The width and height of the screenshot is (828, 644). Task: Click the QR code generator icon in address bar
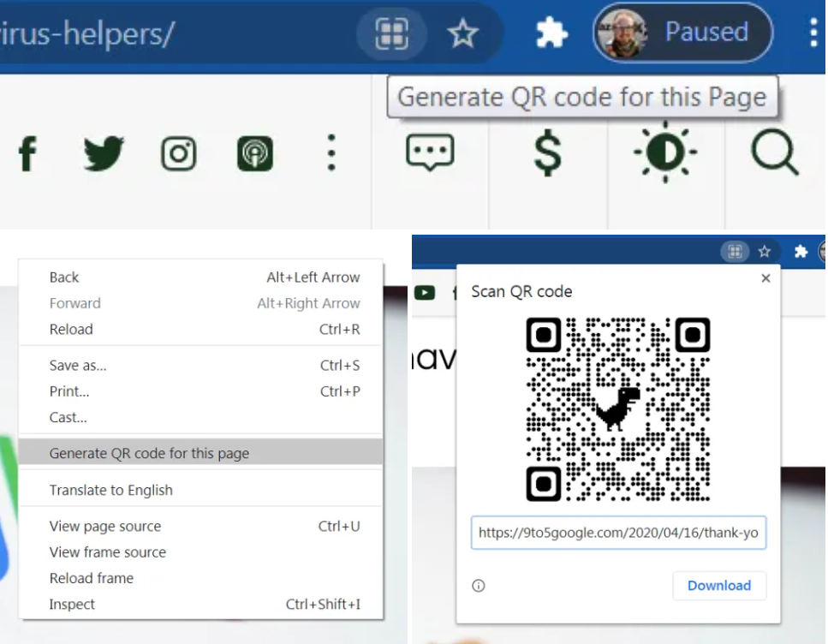391,33
